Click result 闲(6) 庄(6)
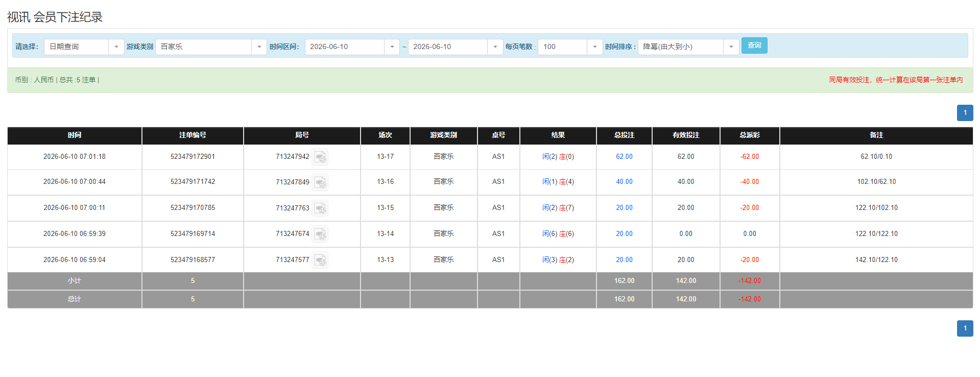The width and height of the screenshot is (980, 377). click(x=558, y=234)
